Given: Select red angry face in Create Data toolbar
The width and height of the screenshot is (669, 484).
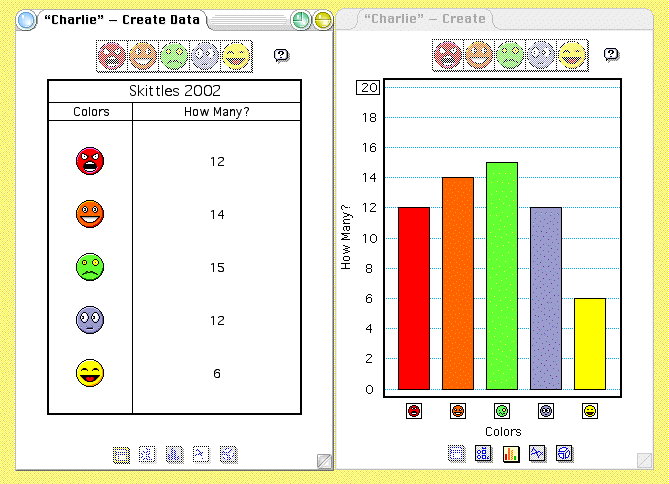Looking at the screenshot, I should point(112,56).
